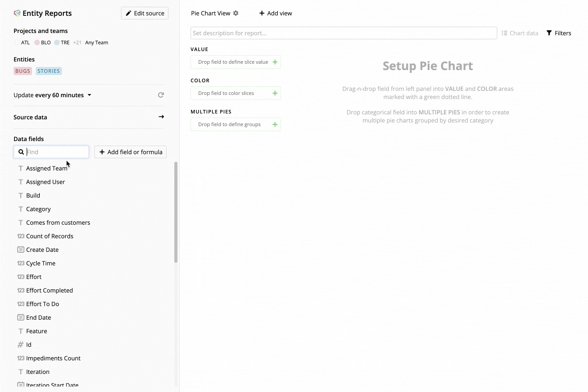Click the Filters funnel icon
Image resolution: width=588 pixels, height=392 pixels.
coord(549,33)
